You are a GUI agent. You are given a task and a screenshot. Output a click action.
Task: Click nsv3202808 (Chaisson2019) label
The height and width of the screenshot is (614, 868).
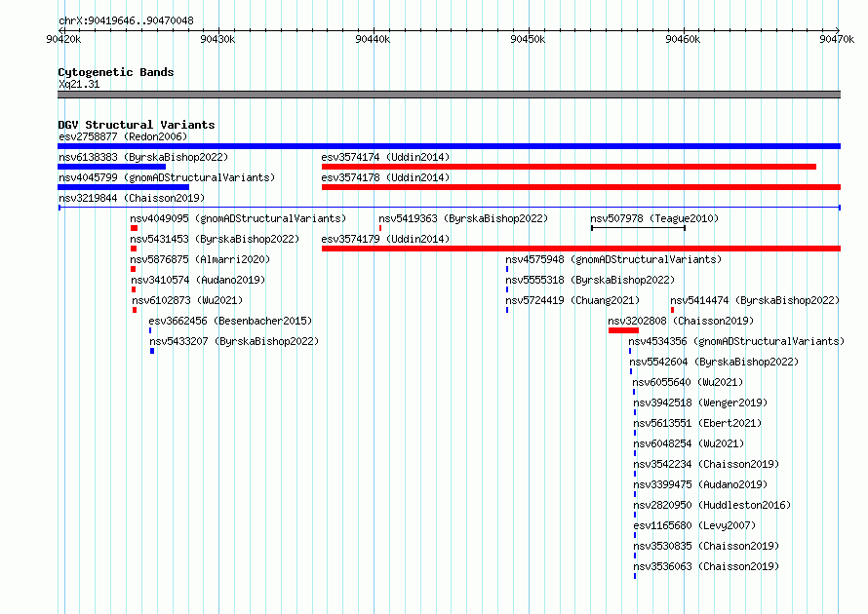681,321
